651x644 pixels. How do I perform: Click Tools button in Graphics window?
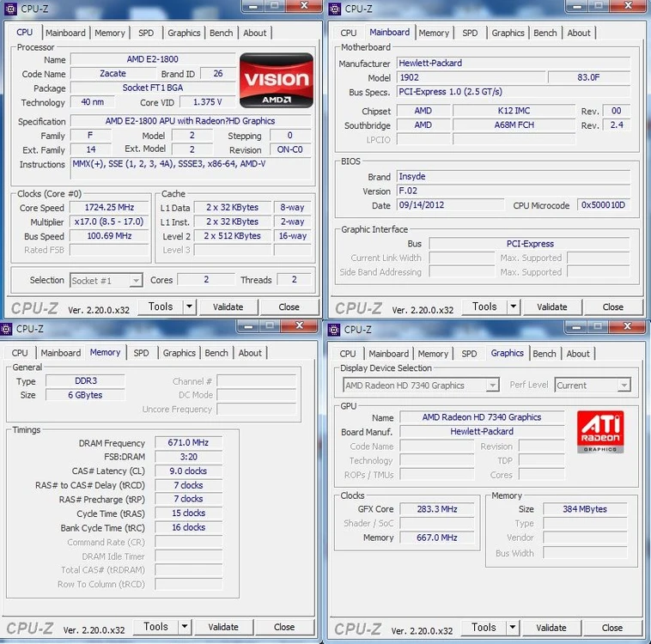484,628
